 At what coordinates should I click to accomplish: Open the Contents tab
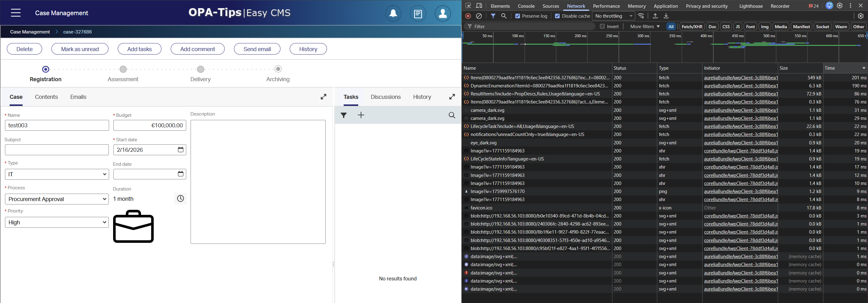(x=46, y=97)
